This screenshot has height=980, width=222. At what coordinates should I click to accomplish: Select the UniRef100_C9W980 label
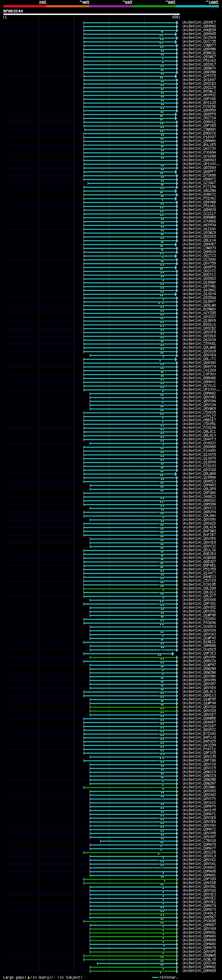pyautogui.click(x=199, y=129)
